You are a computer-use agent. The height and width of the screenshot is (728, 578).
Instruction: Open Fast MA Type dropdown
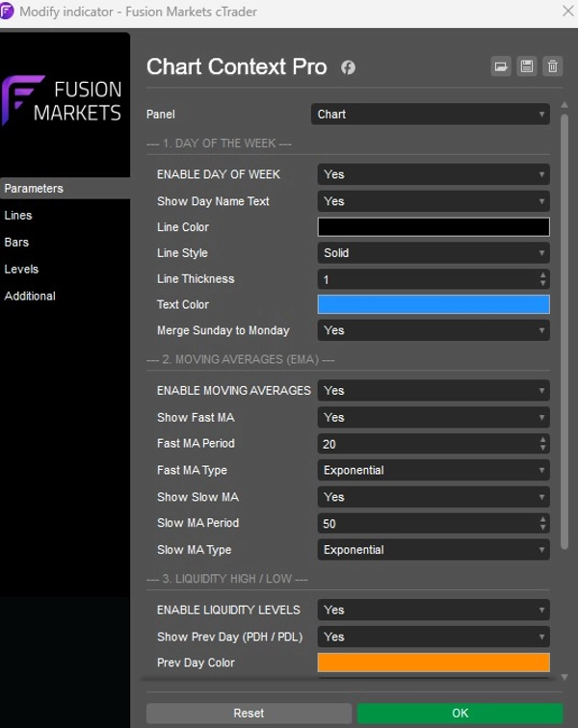pos(433,470)
